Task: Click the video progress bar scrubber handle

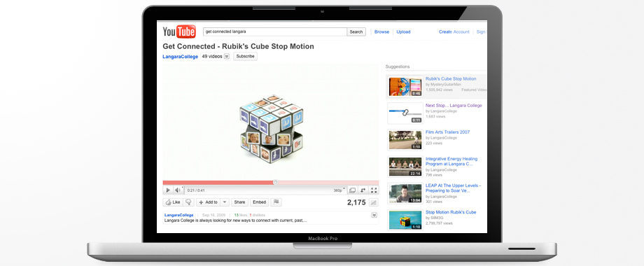Action: [x=276, y=182]
